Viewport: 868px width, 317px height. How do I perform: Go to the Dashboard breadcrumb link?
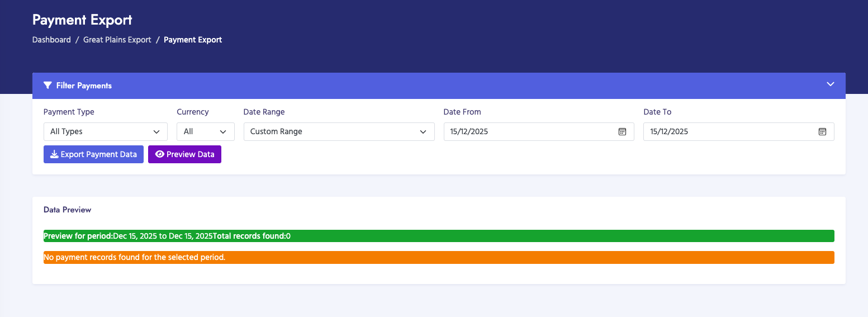pyautogui.click(x=51, y=40)
